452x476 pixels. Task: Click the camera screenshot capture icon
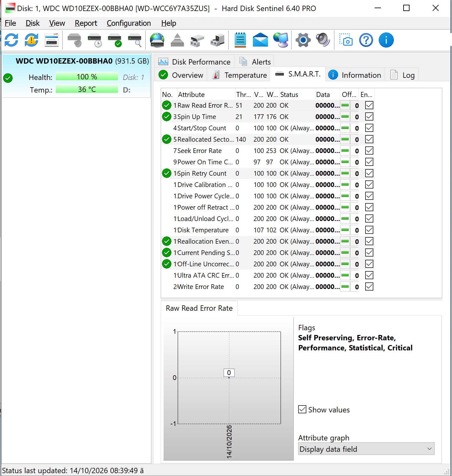tap(346, 40)
